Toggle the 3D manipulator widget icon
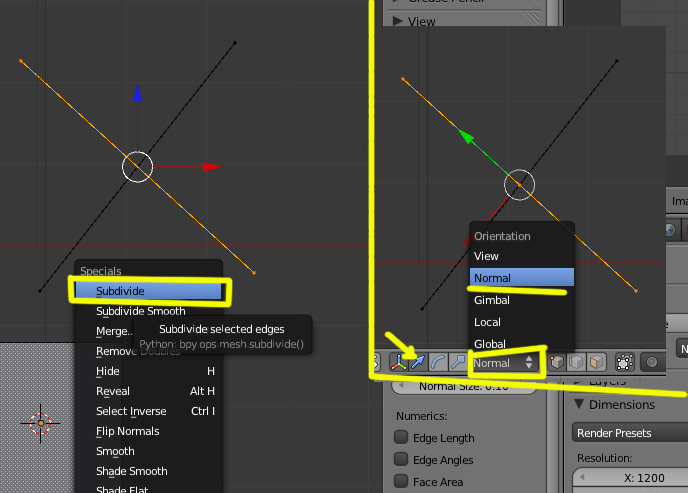The height and width of the screenshot is (493, 688). coord(398,362)
